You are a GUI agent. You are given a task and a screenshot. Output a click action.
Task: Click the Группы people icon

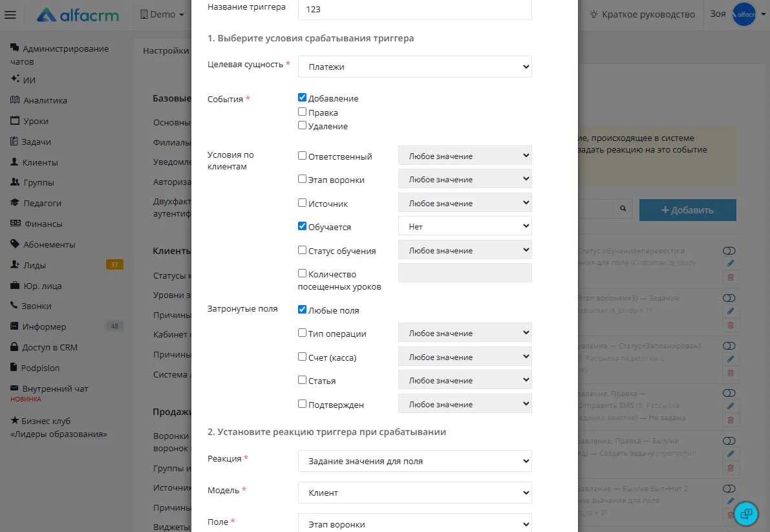click(x=16, y=182)
